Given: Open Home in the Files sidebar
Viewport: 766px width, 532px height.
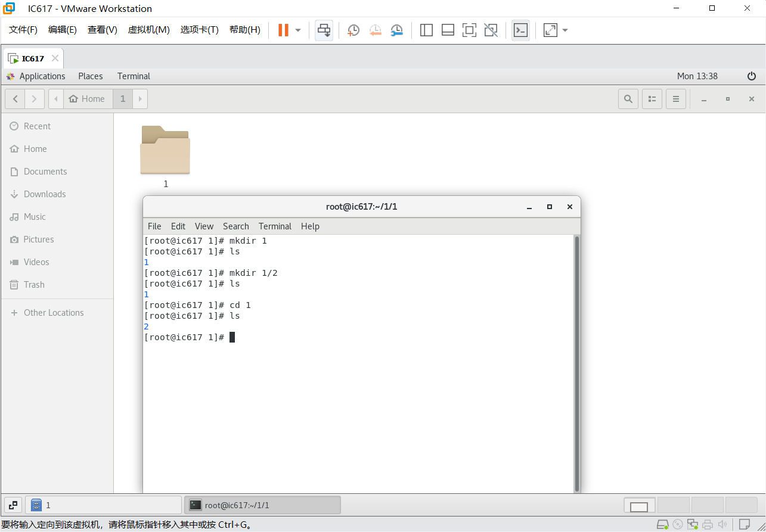Looking at the screenshot, I should 57,149.
